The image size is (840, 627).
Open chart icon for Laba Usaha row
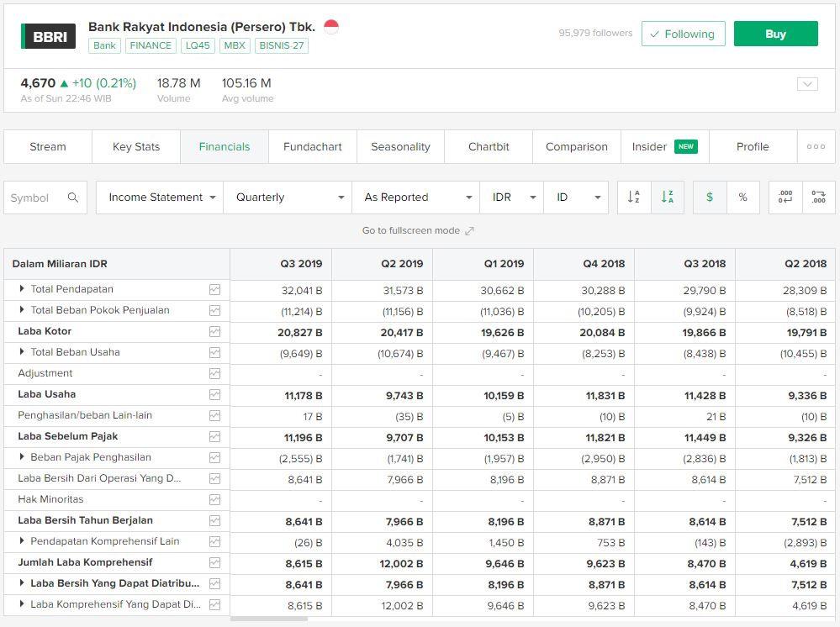[214, 395]
